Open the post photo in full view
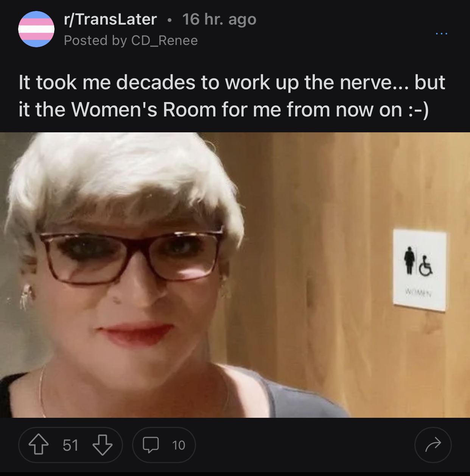470x476 pixels. pyautogui.click(x=235, y=275)
